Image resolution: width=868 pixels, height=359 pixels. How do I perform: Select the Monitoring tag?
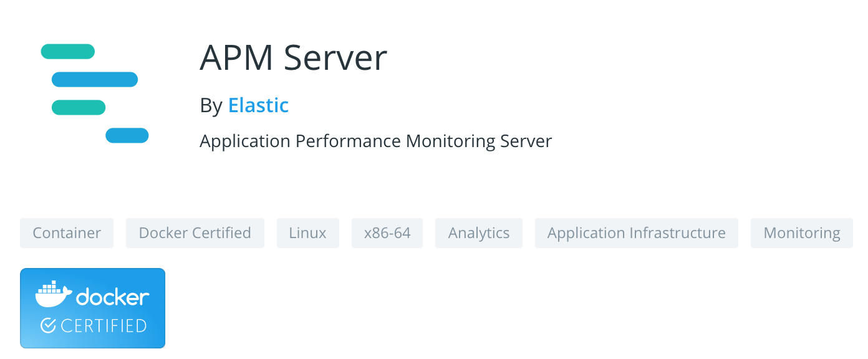pos(801,232)
